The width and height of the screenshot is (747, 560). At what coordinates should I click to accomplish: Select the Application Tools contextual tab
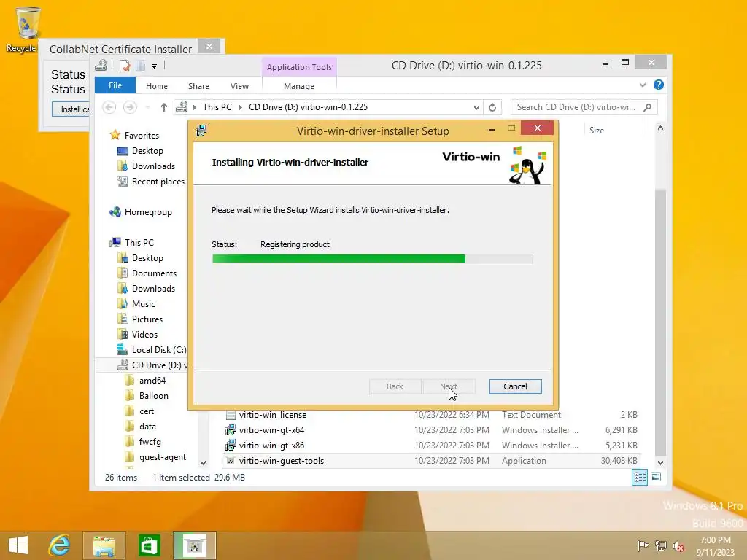(x=299, y=67)
